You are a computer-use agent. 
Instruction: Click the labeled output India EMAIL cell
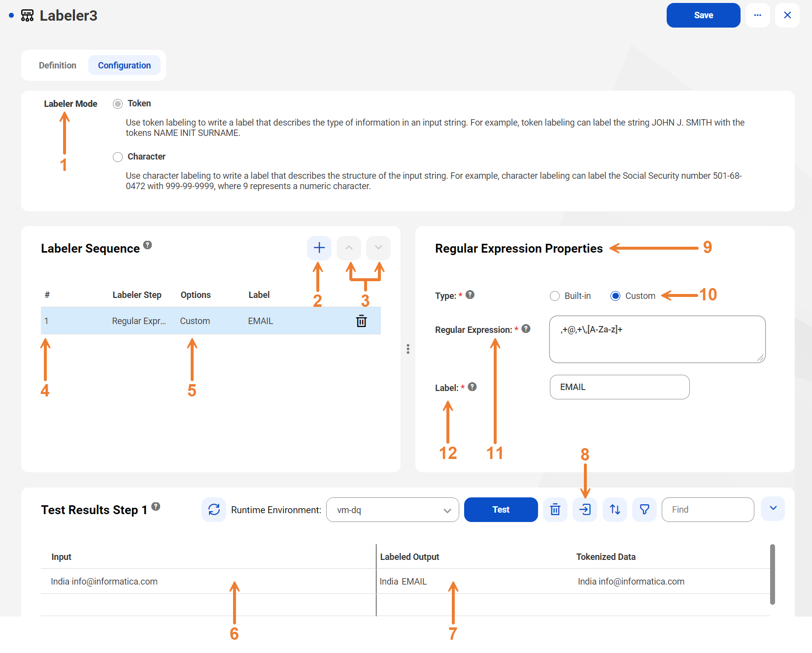[403, 582]
